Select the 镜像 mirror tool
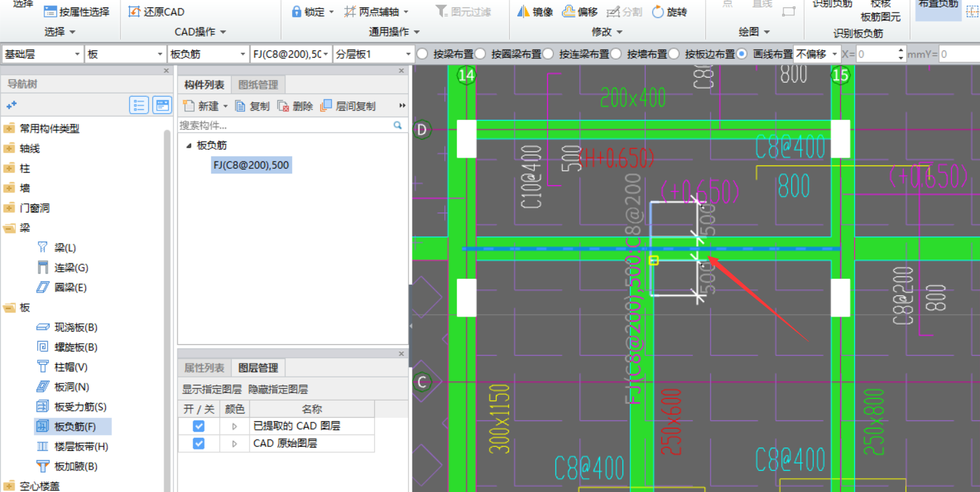980x492 pixels. coord(534,12)
